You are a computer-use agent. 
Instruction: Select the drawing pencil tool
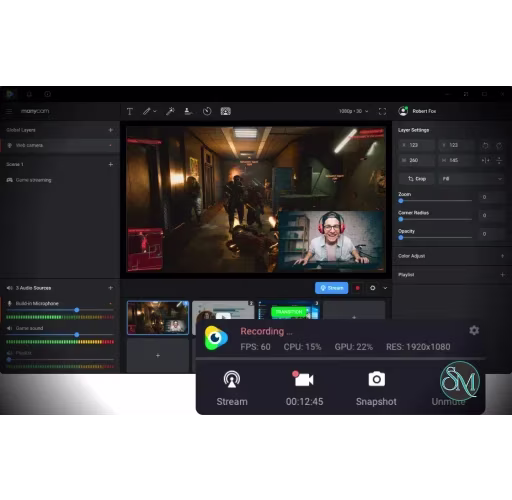(x=147, y=111)
